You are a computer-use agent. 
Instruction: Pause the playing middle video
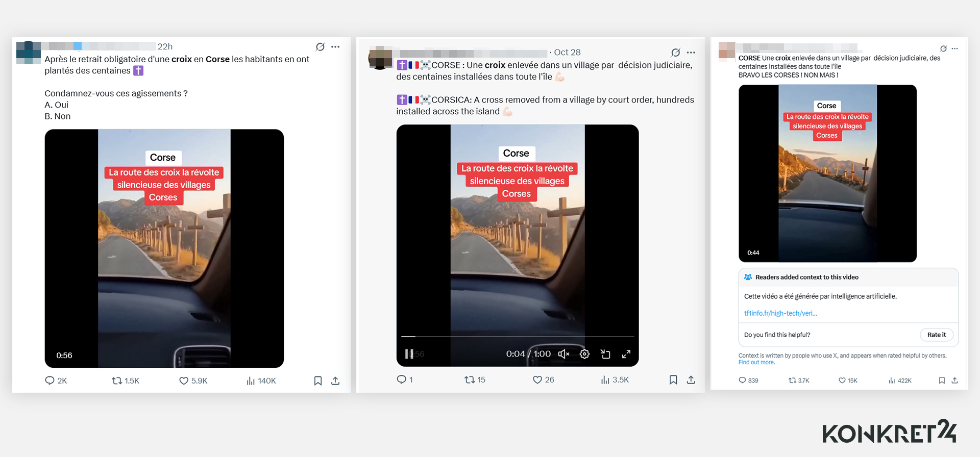coord(409,354)
